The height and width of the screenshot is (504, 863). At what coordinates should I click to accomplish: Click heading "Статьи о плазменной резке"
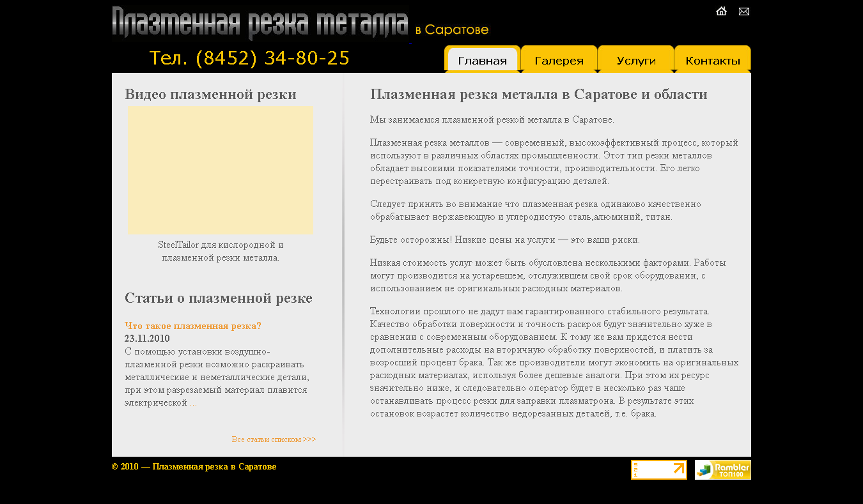[x=218, y=298]
